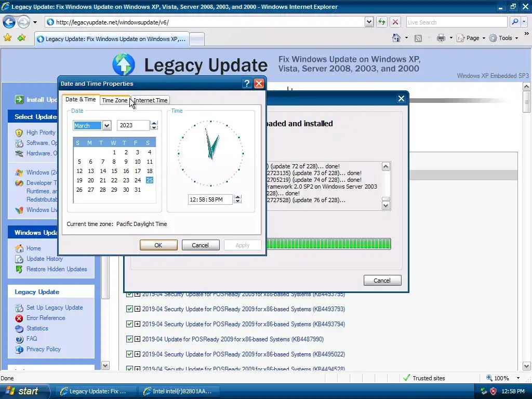Open the address bar URL dropdown
This screenshot has height=399, width=532.
[369, 22]
